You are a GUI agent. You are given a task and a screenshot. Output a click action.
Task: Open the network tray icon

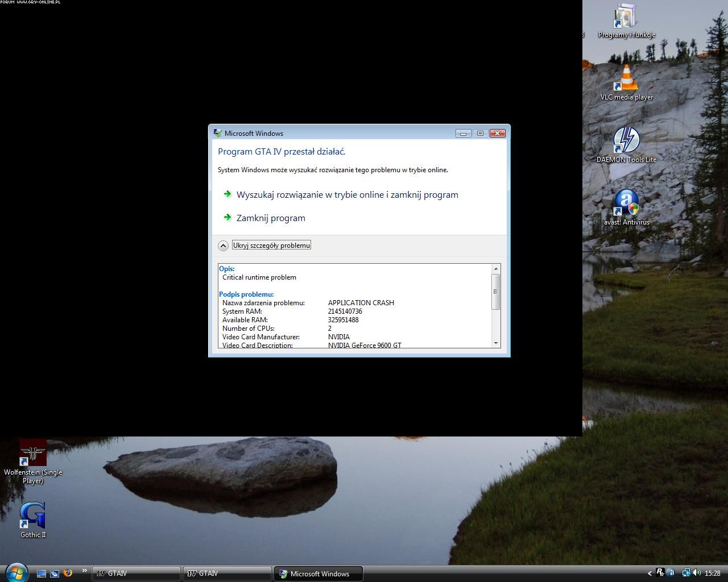click(686, 573)
